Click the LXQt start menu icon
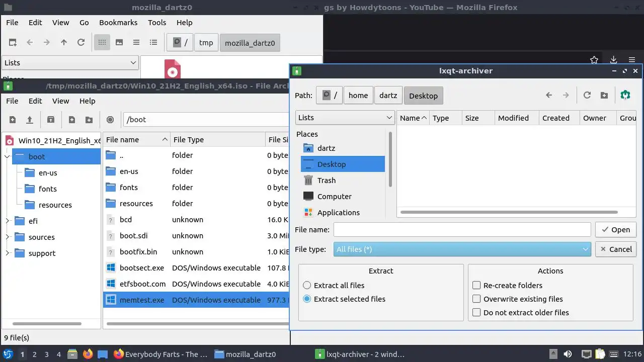The height and width of the screenshot is (362, 644). [8, 354]
